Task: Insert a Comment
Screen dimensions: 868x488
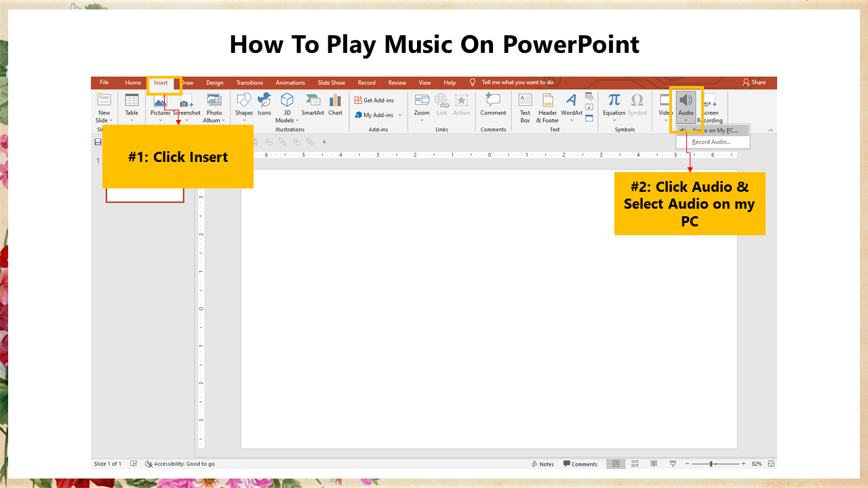Action: [x=493, y=104]
